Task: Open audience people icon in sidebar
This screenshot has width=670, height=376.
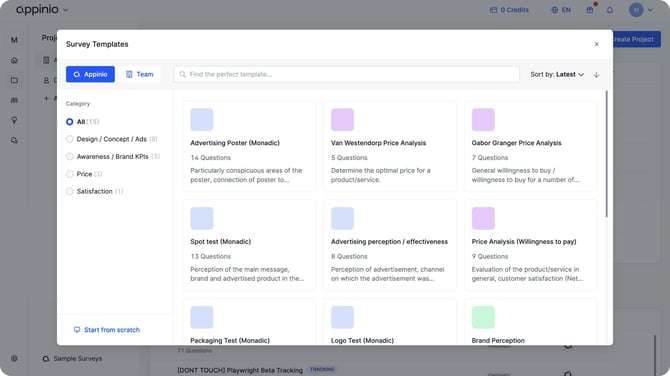Action: [x=14, y=100]
